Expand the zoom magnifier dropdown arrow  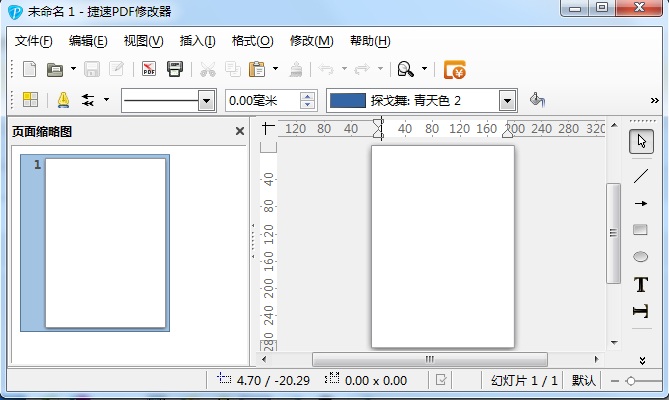pyautogui.click(x=424, y=69)
